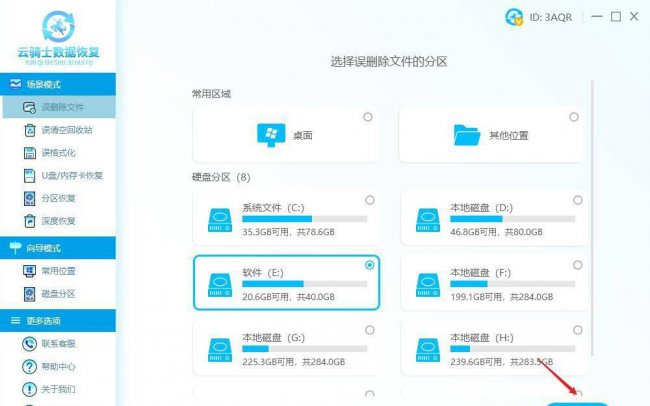The image size is (650, 406).
Task: Click the 场景模式 header icon
Action: pyautogui.click(x=15, y=84)
